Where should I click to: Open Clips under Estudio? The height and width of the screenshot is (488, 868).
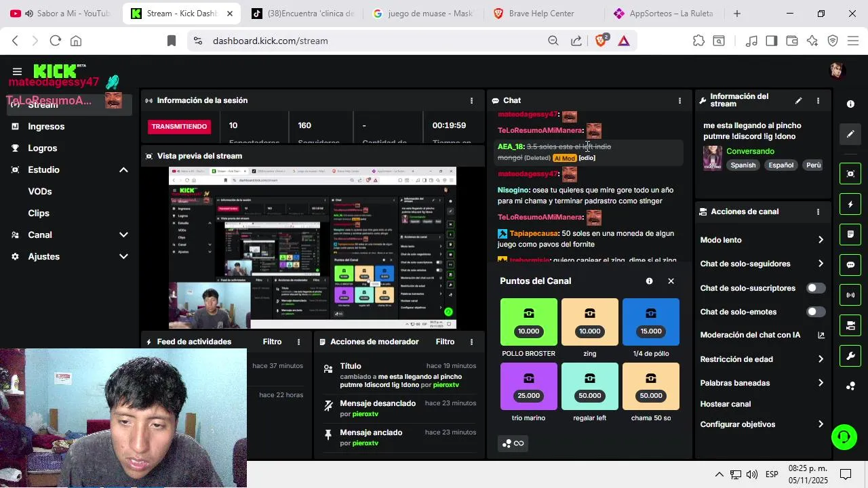point(39,213)
